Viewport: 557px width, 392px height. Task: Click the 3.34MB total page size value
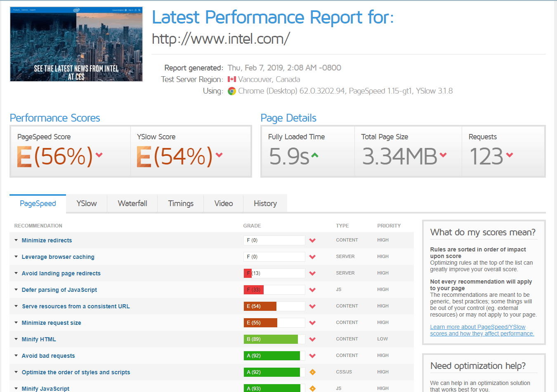pyautogui.click(x=399, y=157)
